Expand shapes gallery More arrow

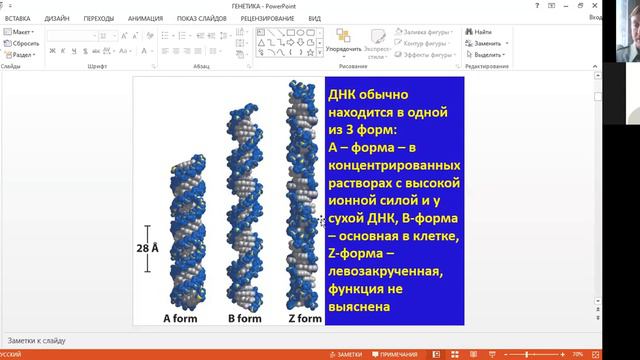click(320, 52)
